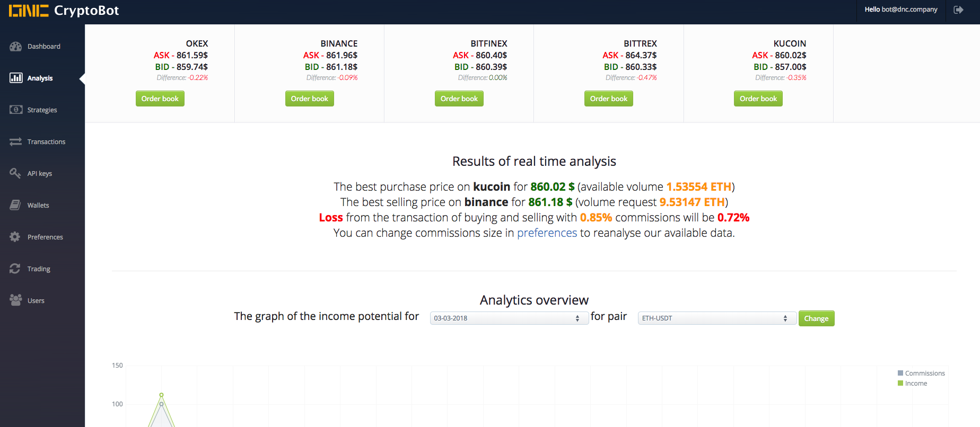Image resolution: width=980 pixels, height=427 pixels.
Task: Click the 0.72% loss value
Action: click(733, 218)
